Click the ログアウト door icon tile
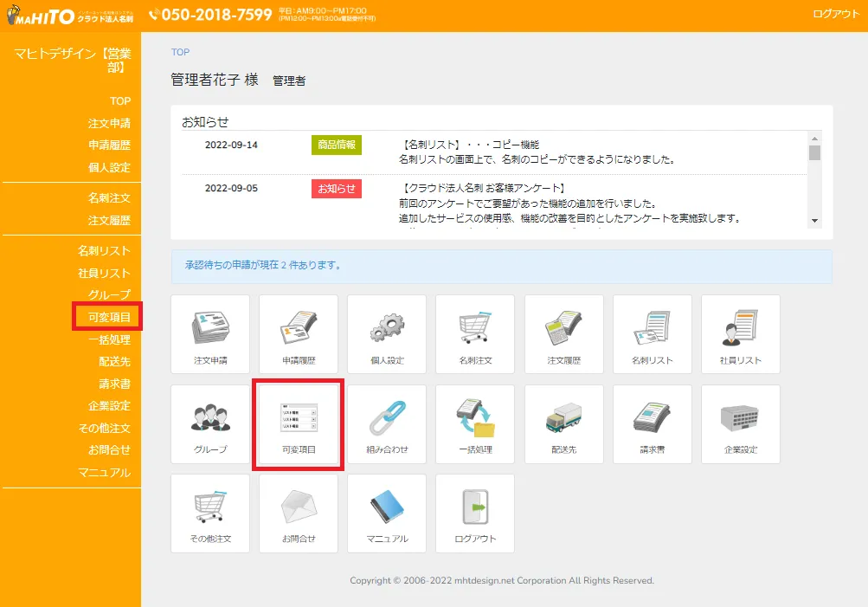This screenshot has height=607, width=868. point(475,513)
